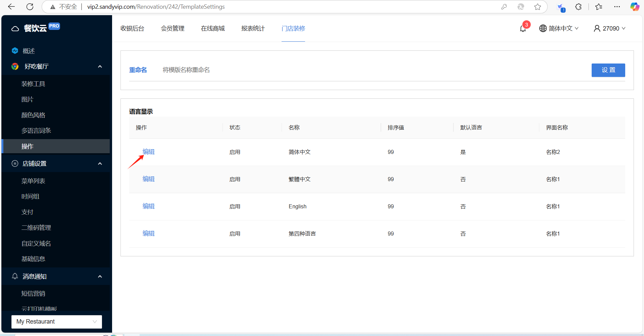
Task: Open browser extensions puzzle icon
Action: [578, 7]
